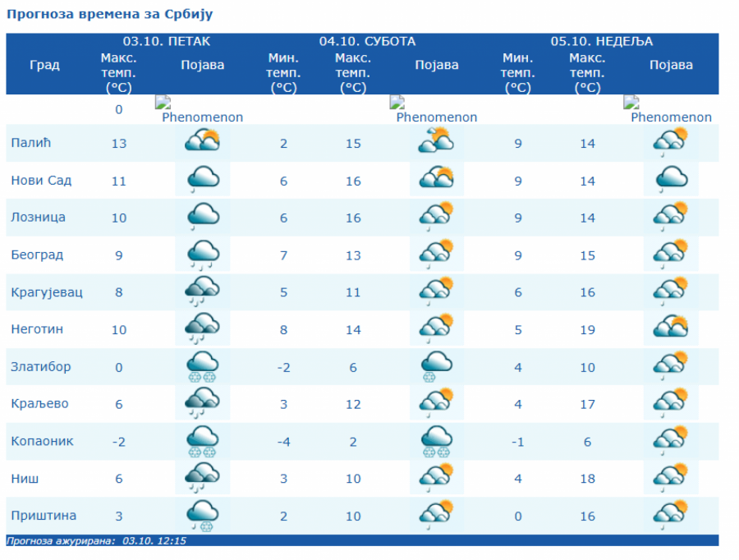Click Loznica Saturday weather icon
The width and height of the screenshot is (739, 560).
point(436,217)
